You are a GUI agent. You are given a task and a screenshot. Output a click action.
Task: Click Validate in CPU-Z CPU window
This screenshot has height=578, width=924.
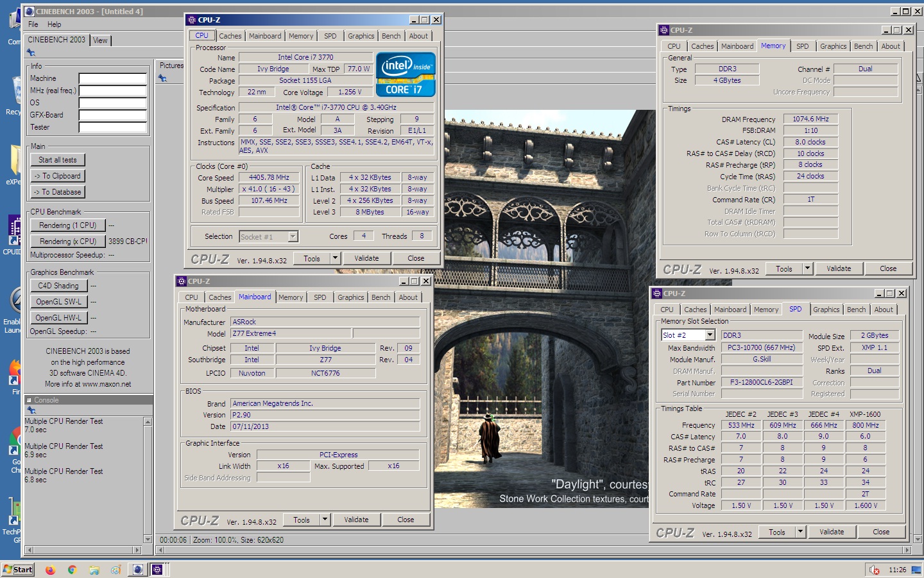[x=366, y=258]
